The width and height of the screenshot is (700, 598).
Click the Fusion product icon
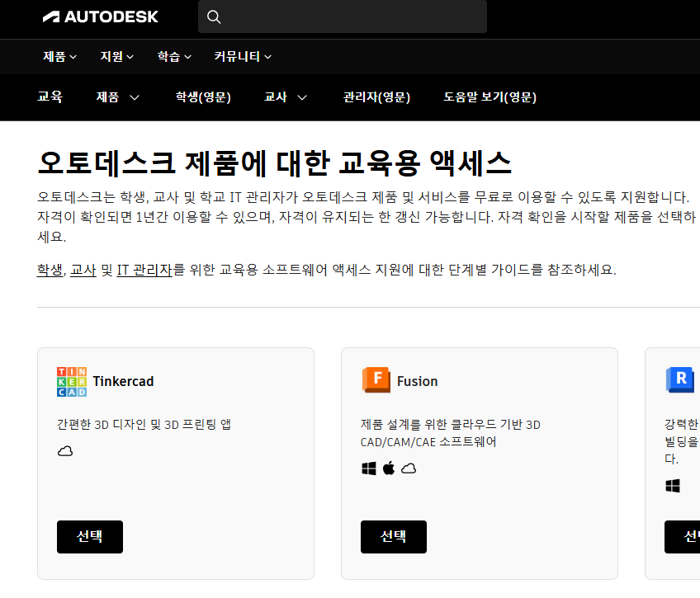click(x=376, y=380)
